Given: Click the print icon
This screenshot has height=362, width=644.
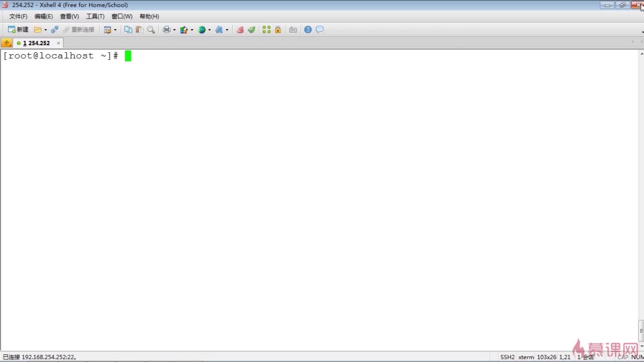Looking at the screenshot, I should [167, 30].
